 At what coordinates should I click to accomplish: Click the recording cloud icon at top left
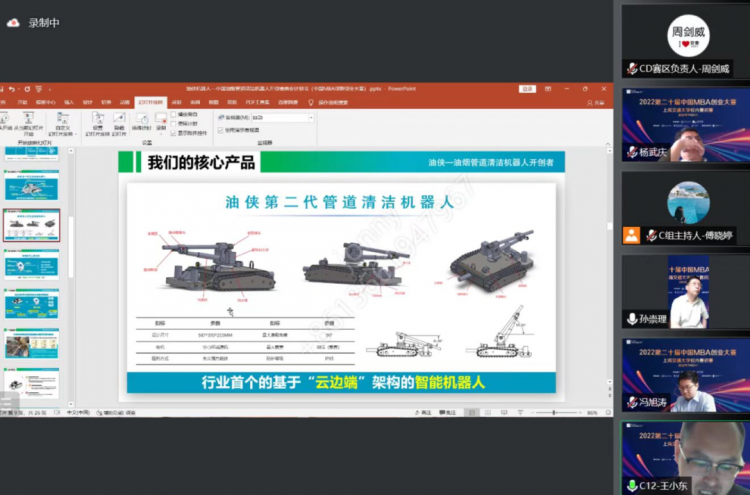[x=14, y=23]
